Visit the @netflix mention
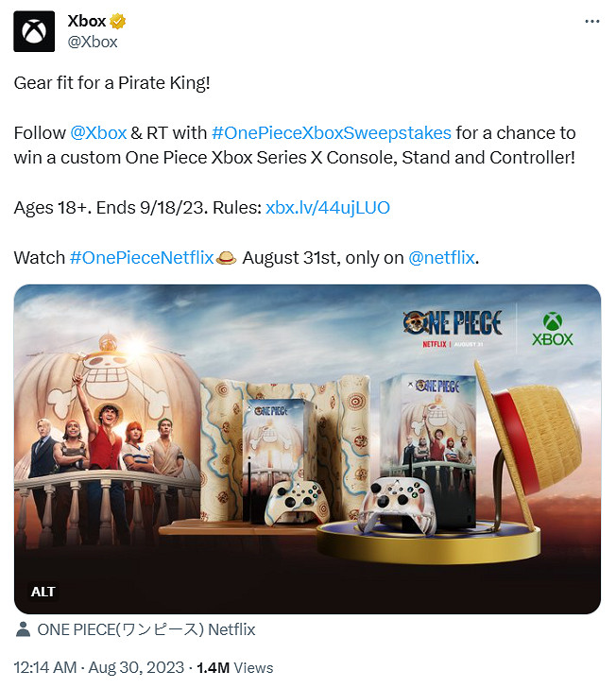 tap(442, 257)
